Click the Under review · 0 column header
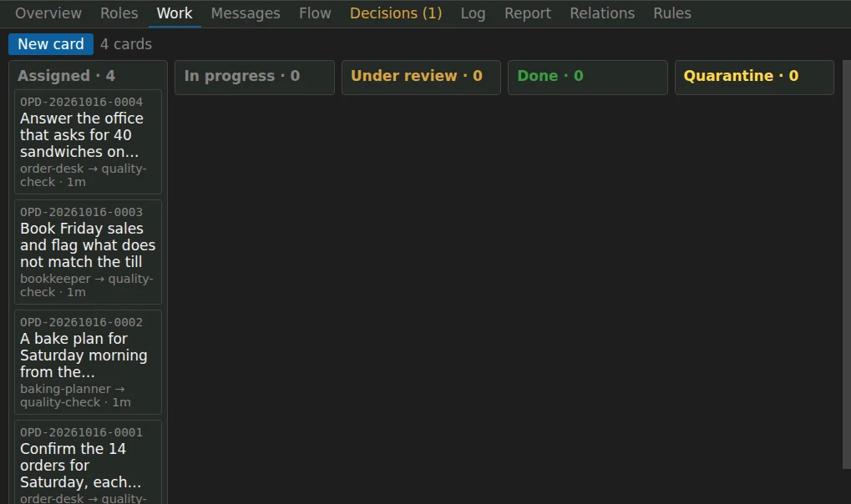Viewport: 851px width, 504px height. click(416, 75)
